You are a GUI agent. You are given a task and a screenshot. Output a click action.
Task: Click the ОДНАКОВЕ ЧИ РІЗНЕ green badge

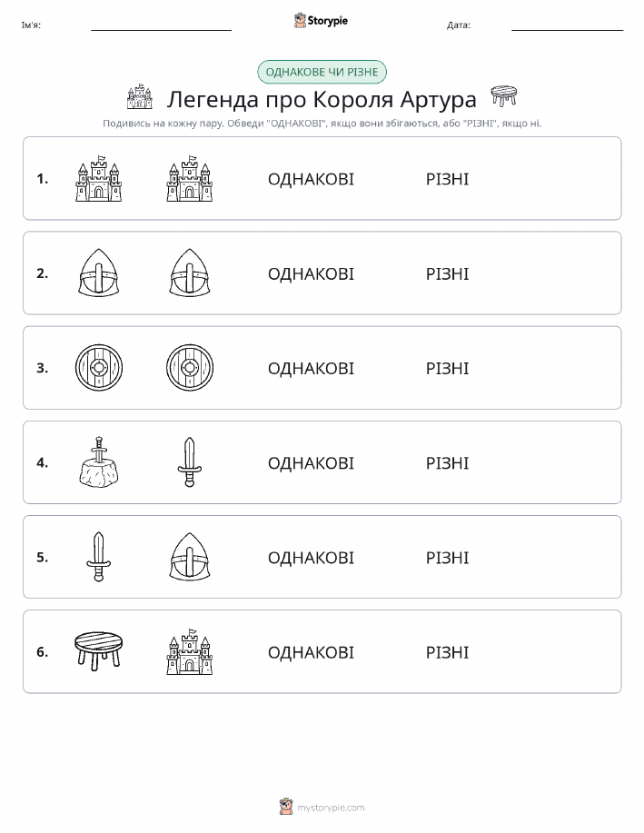[x=322, y=72]
